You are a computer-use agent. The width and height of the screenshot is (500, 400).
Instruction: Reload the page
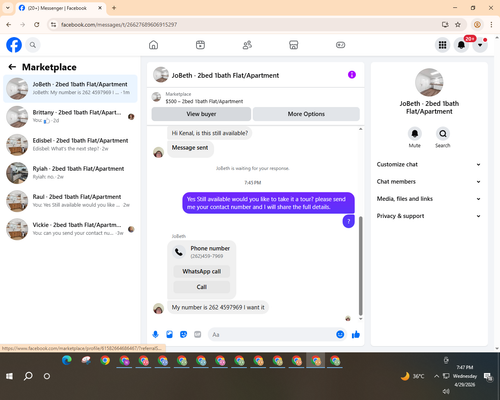37,24
